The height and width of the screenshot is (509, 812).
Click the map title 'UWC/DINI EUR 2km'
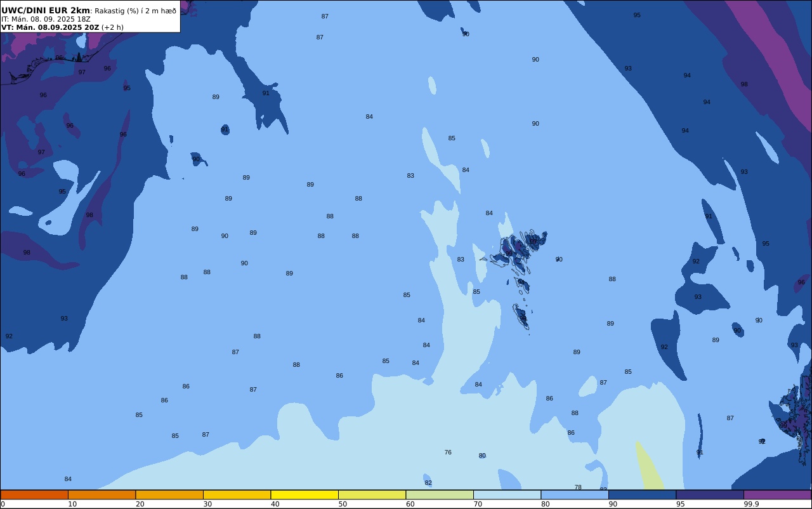pos(46,11)
